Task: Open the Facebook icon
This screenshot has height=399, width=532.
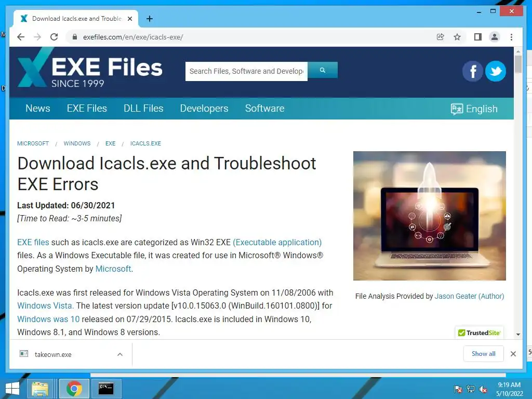Action: tap(472, 71)
